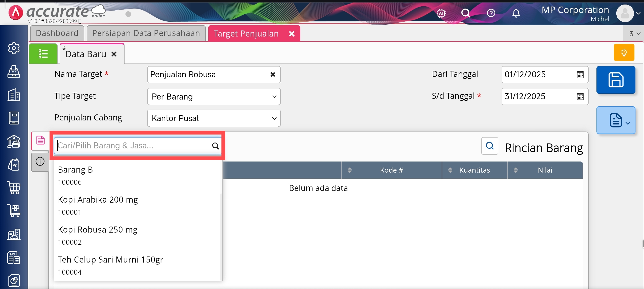Open the info tab with circled i
The height and width of the screenshot is (289, 644).
pyautogui.click(x=40, y=161)
